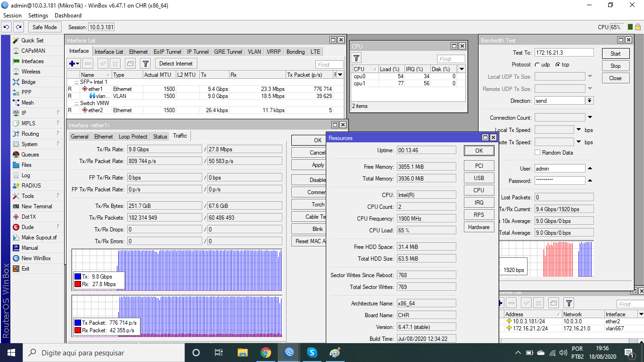The height and width of the screenshot is (362, 644).
Task: Click Detect Internet button
Action: tap(176, 64)
